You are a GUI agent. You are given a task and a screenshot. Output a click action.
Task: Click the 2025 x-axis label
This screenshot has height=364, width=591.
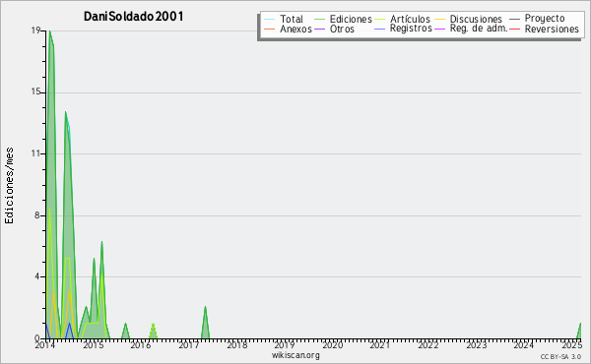coord(571,345)
